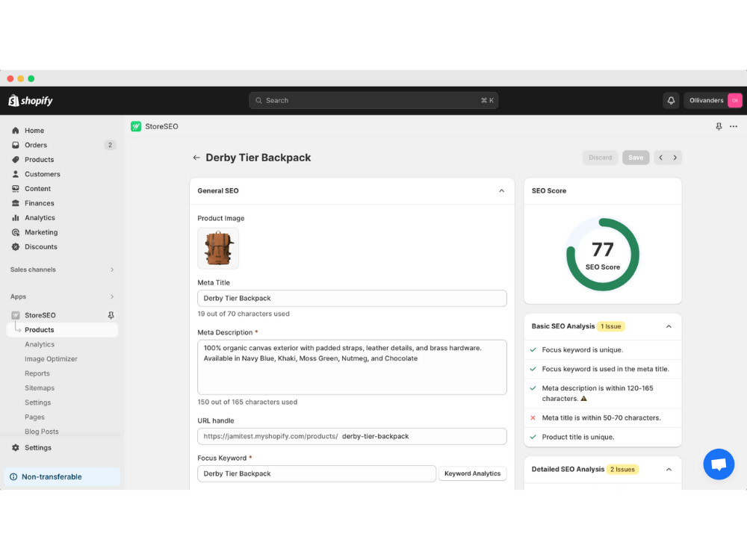Click the Analytics bar chart icon

[16, 217]
